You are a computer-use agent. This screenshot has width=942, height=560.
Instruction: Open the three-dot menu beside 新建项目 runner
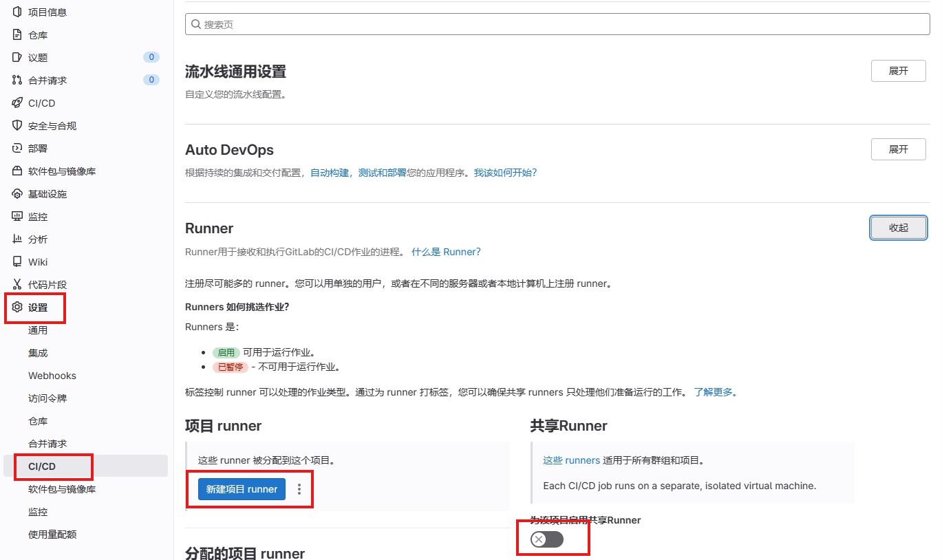299,489
